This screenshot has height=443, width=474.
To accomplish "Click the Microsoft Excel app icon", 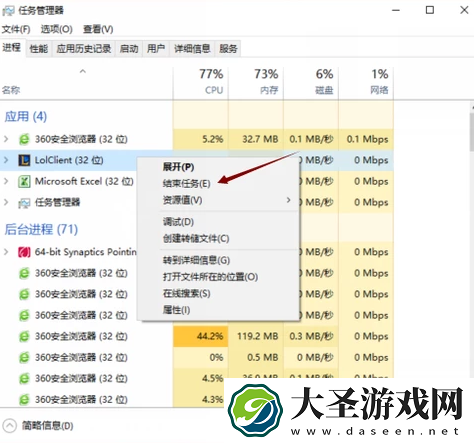I will 24,181.
